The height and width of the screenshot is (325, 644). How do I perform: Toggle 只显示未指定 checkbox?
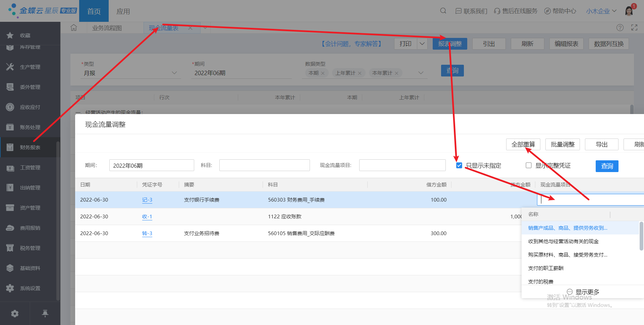tap(459, 165)
